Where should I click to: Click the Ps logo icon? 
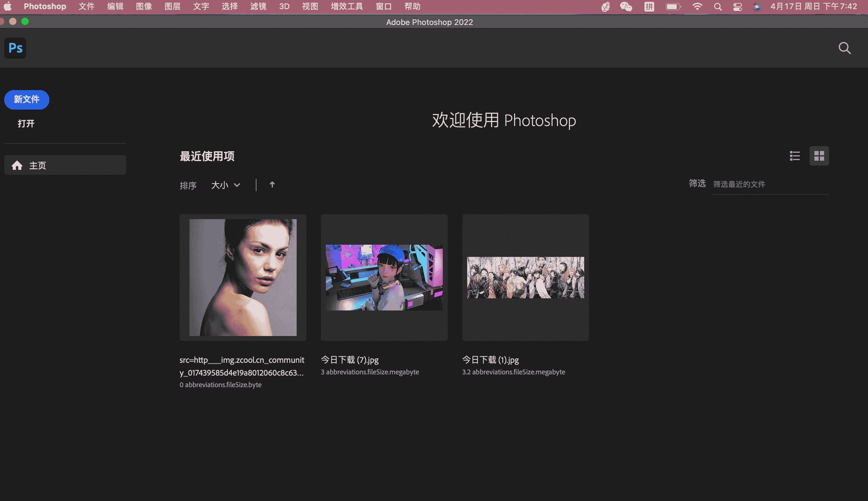tap(15, 48)
